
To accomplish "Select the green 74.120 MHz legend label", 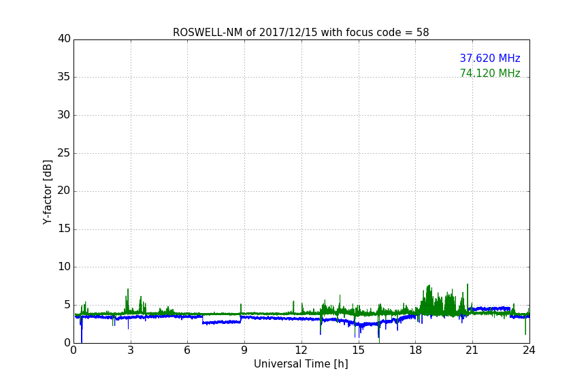I will pyautogui.click(x=490, y=73).
